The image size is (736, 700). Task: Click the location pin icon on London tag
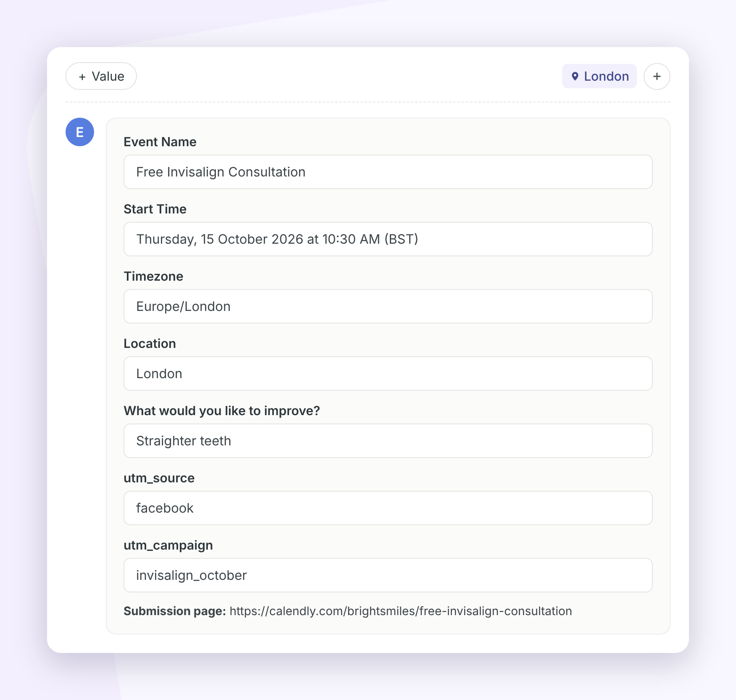tap(575, 76)
